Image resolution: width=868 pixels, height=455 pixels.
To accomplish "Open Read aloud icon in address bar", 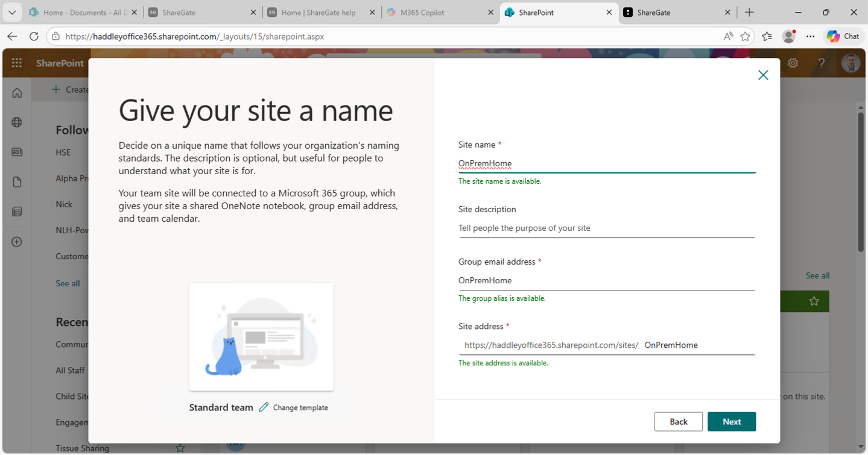I will click(728, 36).
